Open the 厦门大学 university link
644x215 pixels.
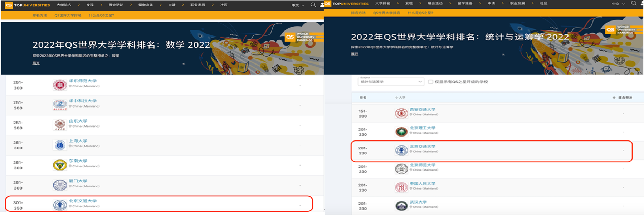(78, 181)
